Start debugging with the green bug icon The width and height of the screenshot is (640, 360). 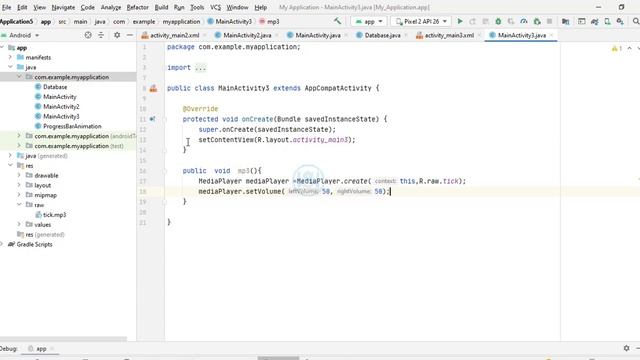tap(498, 21)
